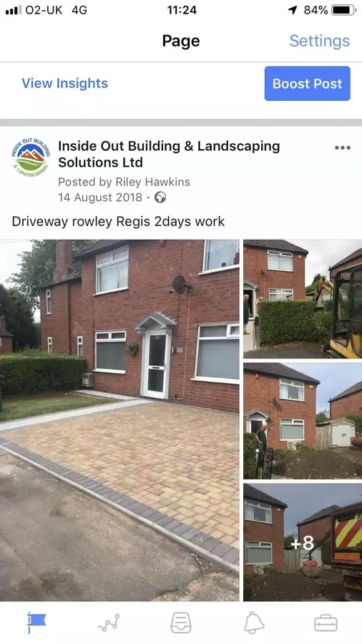Open the photo with the yellow excavator
The width and height of the screenshot is (362, 644).
point(303,299)
